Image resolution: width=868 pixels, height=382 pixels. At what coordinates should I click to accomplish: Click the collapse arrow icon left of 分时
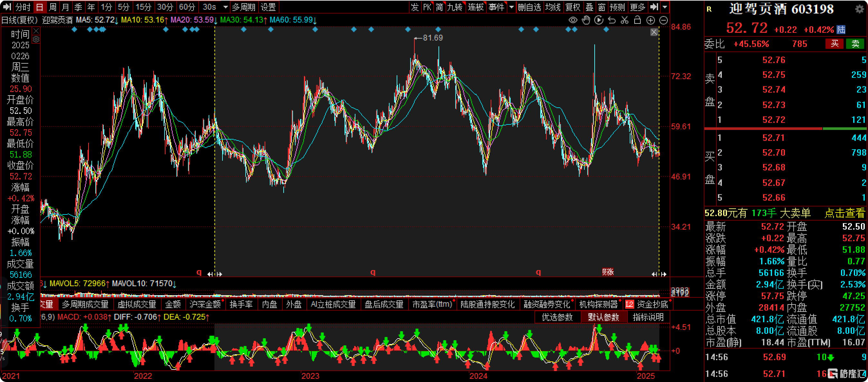point(7,7)
